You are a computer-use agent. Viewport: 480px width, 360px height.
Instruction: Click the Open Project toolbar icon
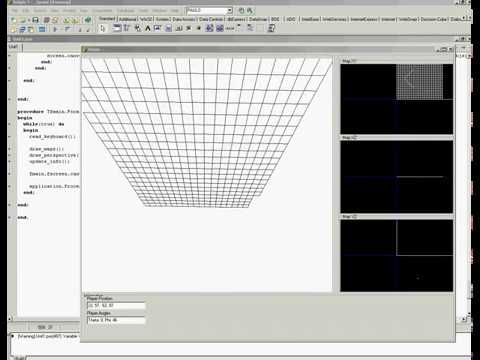coord(55,20)
